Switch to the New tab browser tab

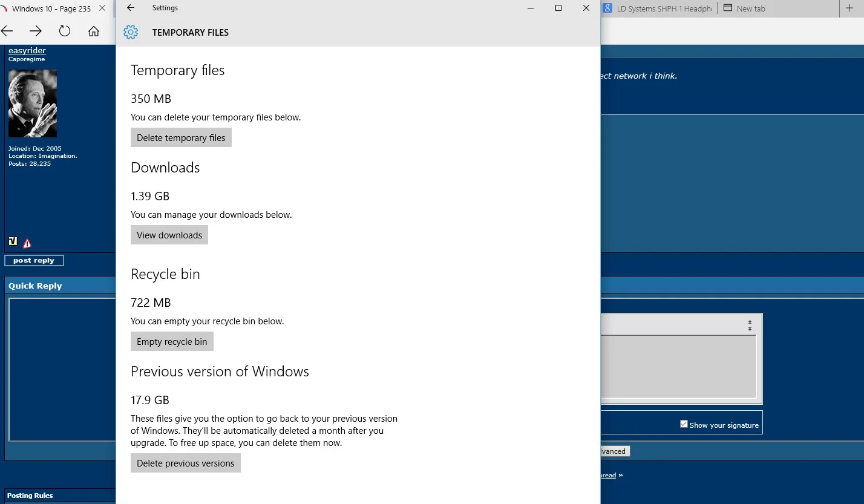click(x=777, y=8)
